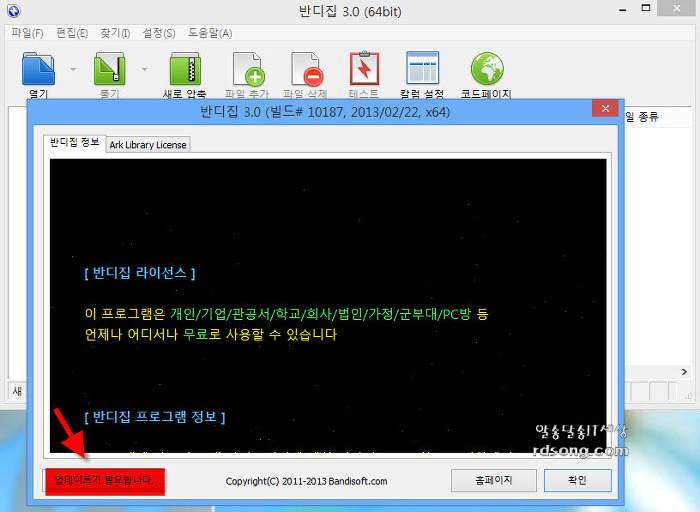Click the 새로 압축 (New archive) icon
The height and width of the screenshot is (512, 700).
[186, 69]
